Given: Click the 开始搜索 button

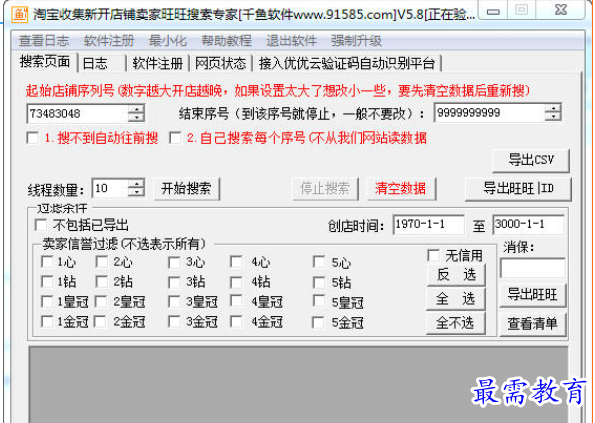Looking at the screenshot, I should [x=186, y=188].
